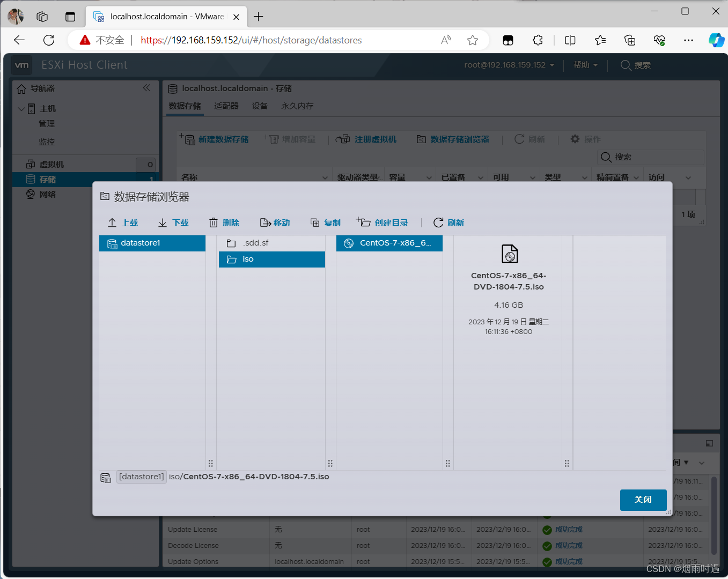728x579 pixels.
Task: Reload the browser page
Action: click(49, 40)
